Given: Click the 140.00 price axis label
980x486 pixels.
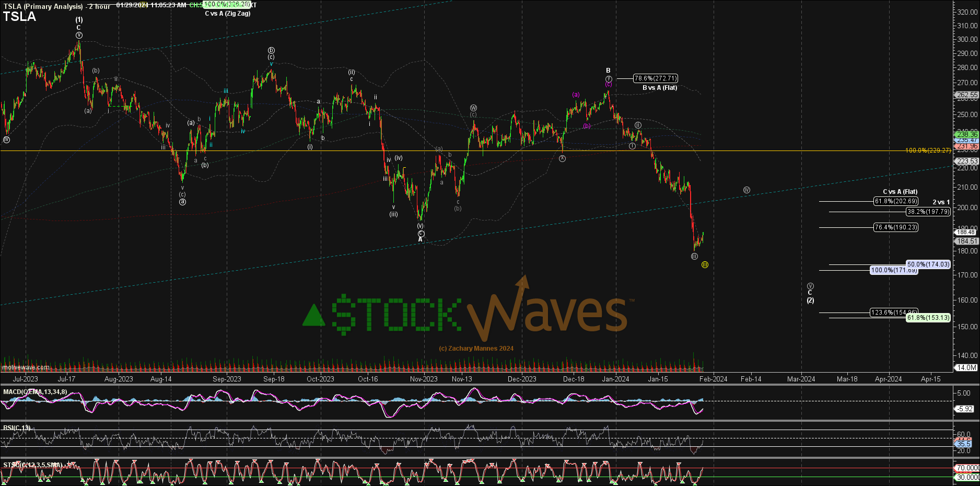Looking at the screenshot, I should click(x=967, y=355).
